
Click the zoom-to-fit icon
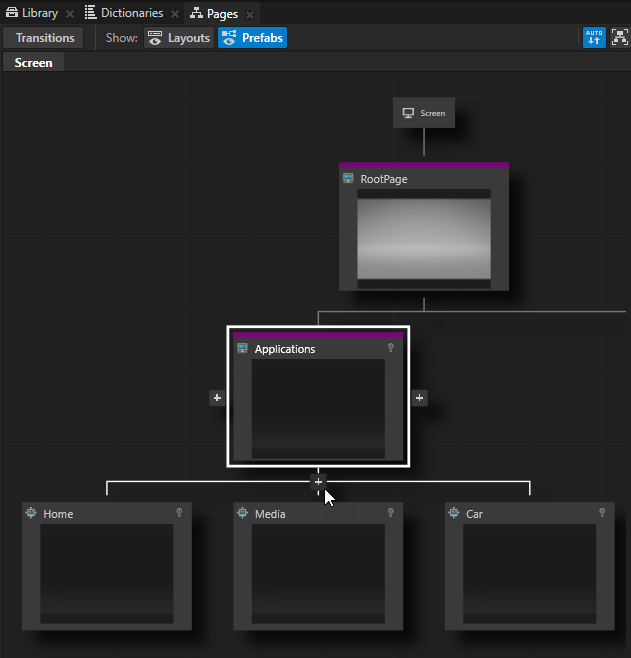619,38
